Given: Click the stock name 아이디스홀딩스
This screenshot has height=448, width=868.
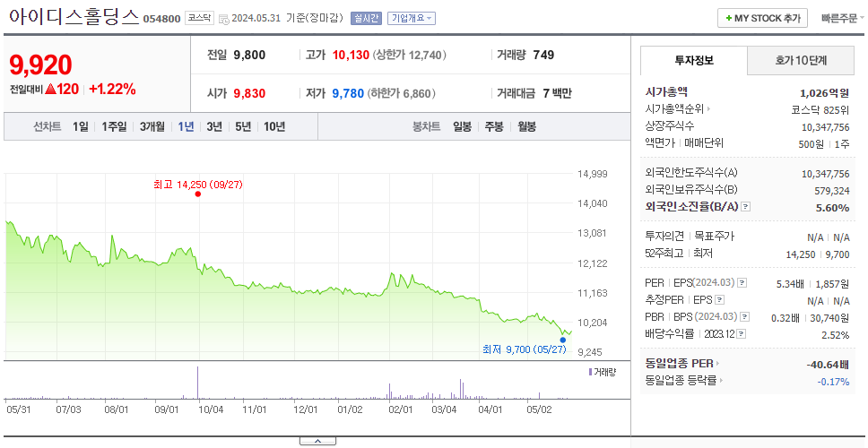Looking at the screenshot, I should click(x=74, y=17).
